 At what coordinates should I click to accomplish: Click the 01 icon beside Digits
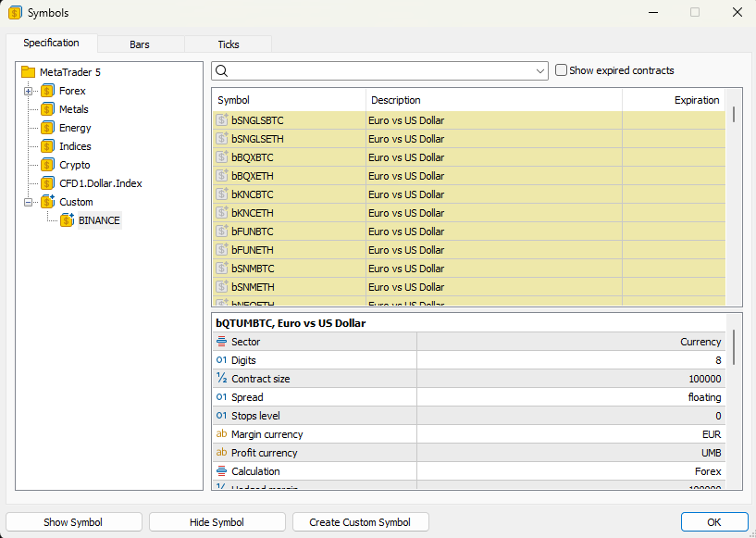pos(222,360)
